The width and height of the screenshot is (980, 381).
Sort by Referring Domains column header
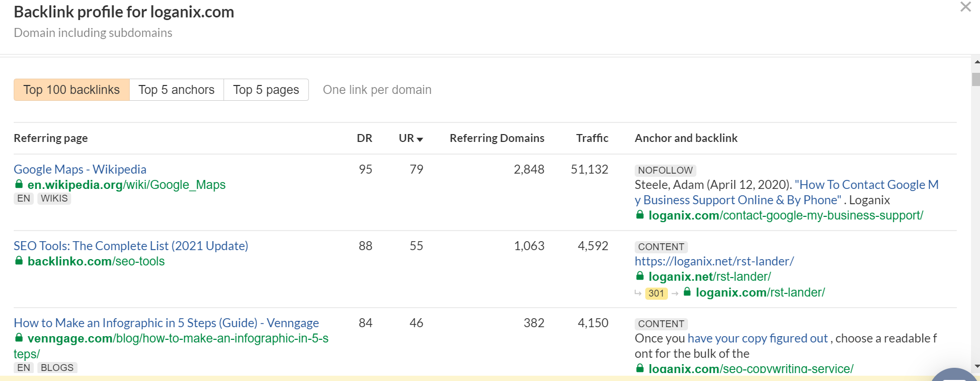coord(497,138)
